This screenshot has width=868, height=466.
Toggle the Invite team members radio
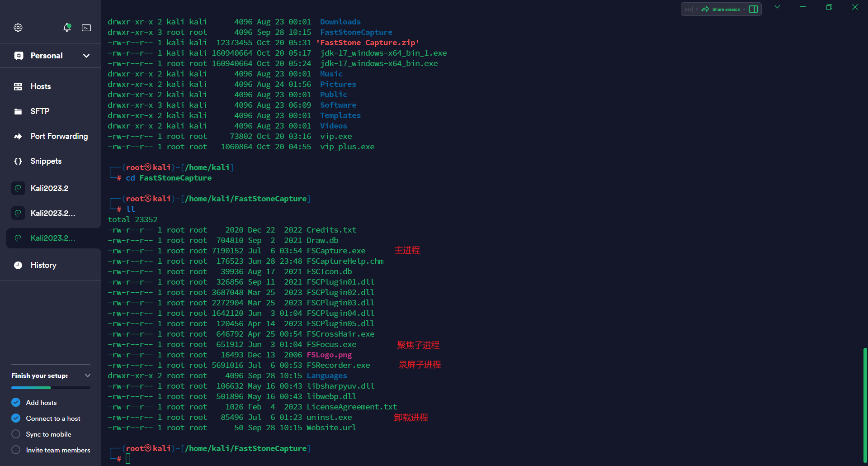point(16,450)
